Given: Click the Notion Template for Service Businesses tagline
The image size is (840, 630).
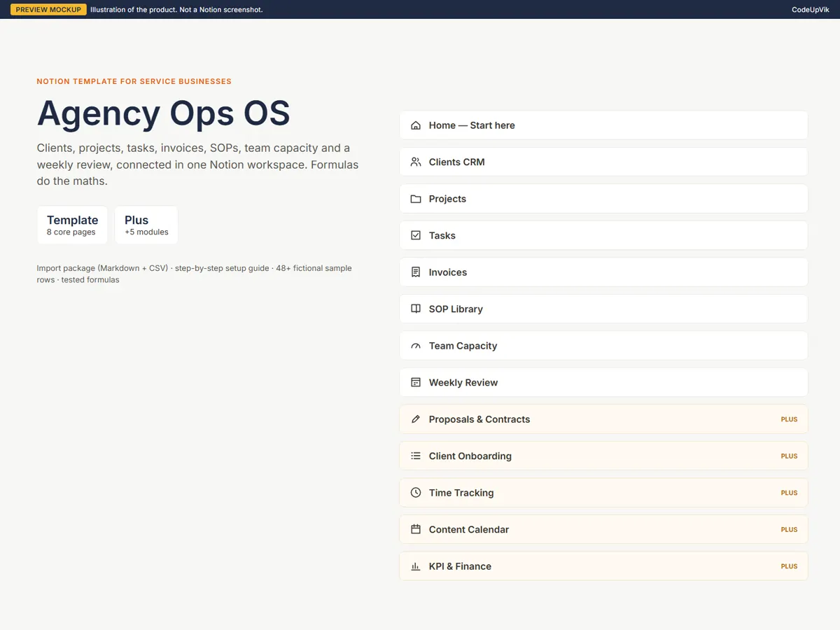Looking at the screenshot, I should pos(134,81).
